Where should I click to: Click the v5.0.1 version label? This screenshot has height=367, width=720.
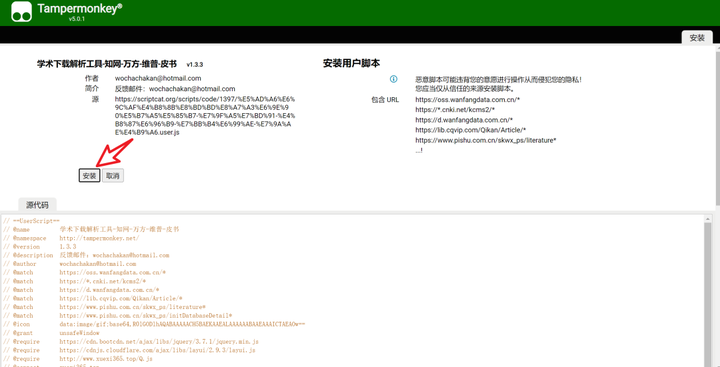click(x=76, y=19)
